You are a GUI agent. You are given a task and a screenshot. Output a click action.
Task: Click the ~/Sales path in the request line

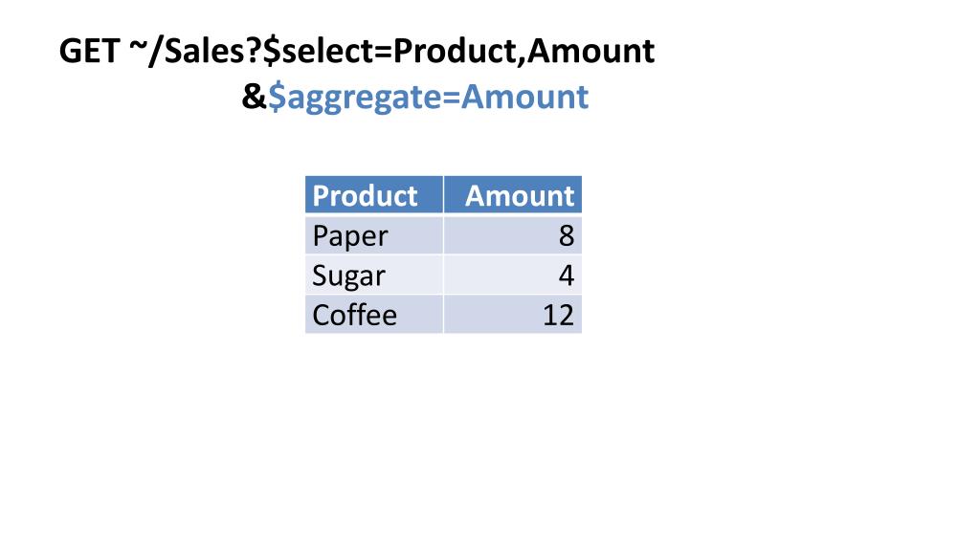[x=189, y=51]
